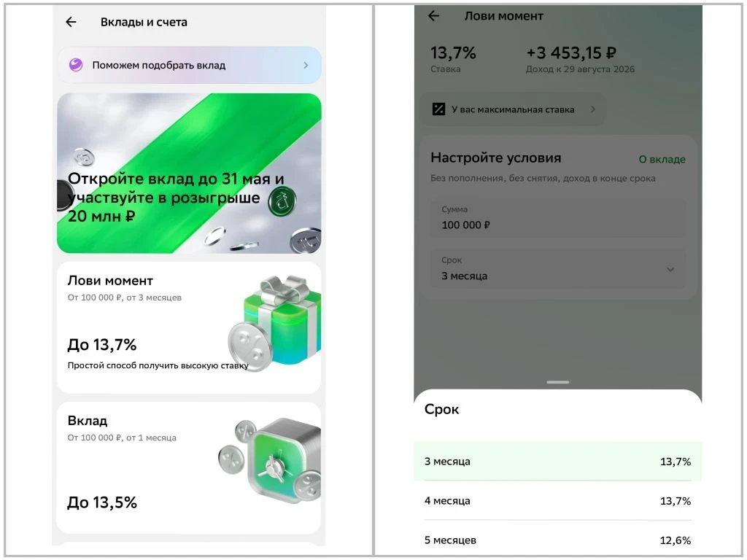Select the 3 месяца term option

558,461
